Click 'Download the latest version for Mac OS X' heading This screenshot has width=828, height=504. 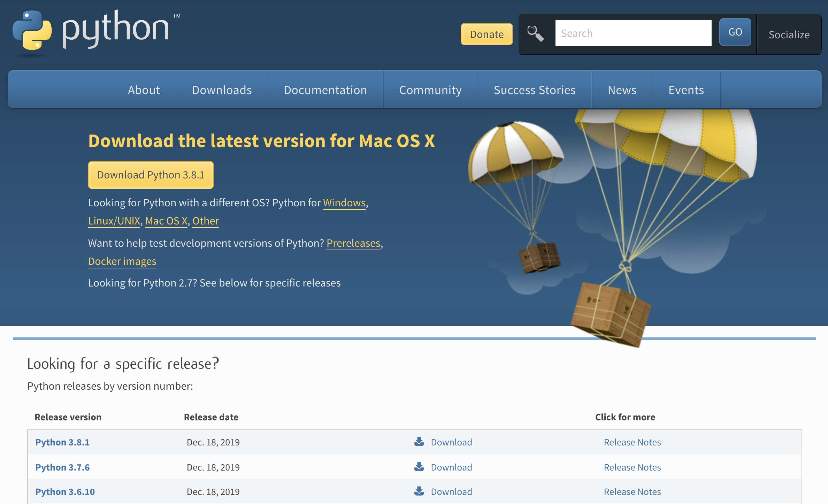[261, 141]
